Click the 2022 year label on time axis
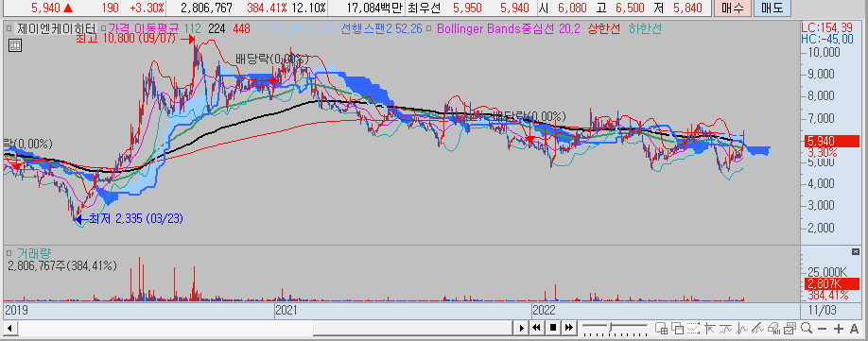 click(544, 310)
